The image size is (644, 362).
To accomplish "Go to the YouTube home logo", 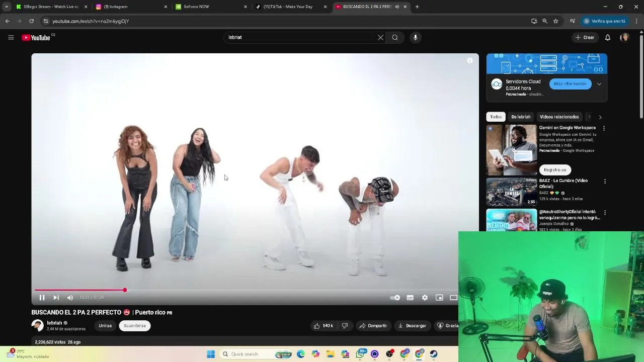I will [x=36, y=37].
